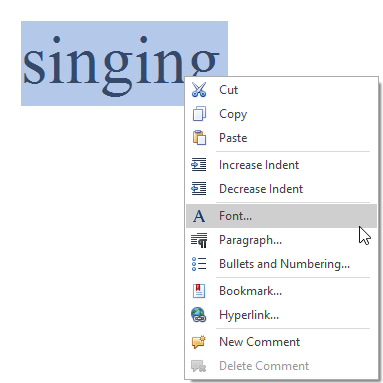
Task: Click the Bullets and Numbering list icon
Action: tap(199, 264)
